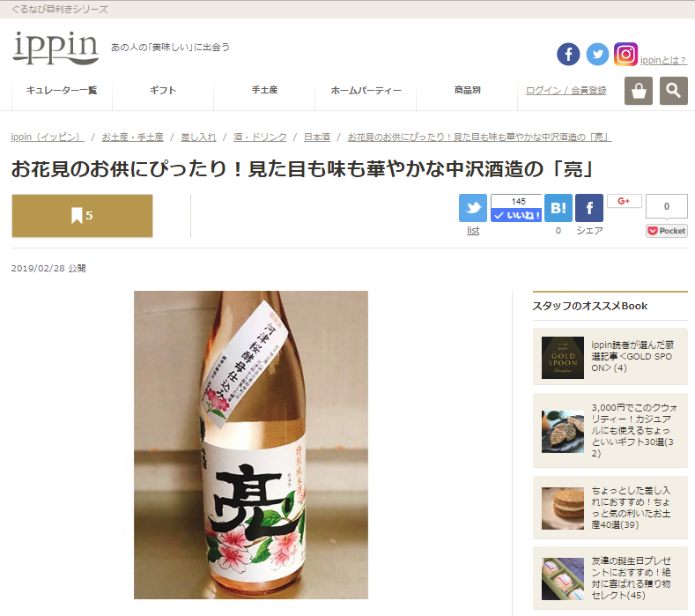
Task: Open the search magnifier icon
Action: click(673, 91)
